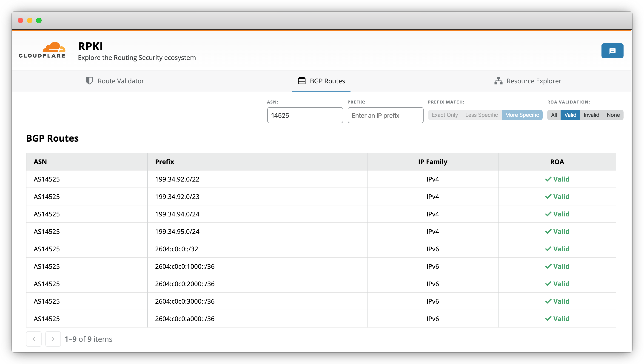Go to the previous page arrow
Viewport: 644px width, 364px height.
(34, 339)
